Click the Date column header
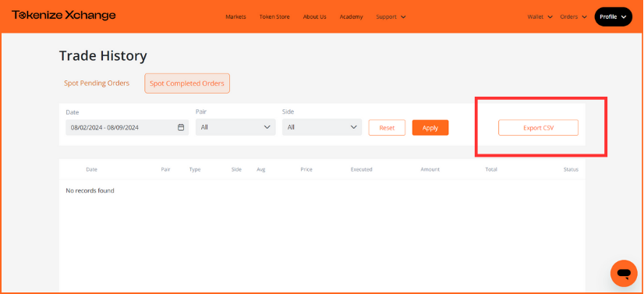 click(91, 169)
